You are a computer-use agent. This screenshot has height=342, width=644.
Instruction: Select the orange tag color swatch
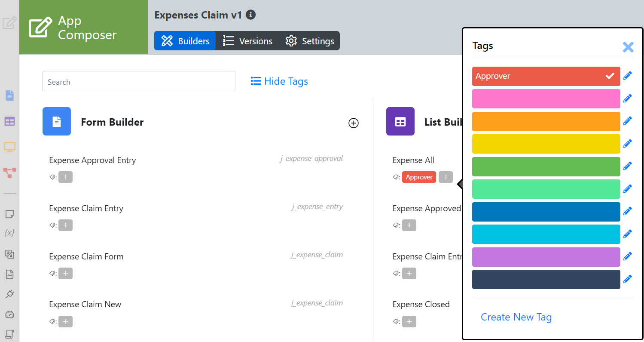coord(546,121)
